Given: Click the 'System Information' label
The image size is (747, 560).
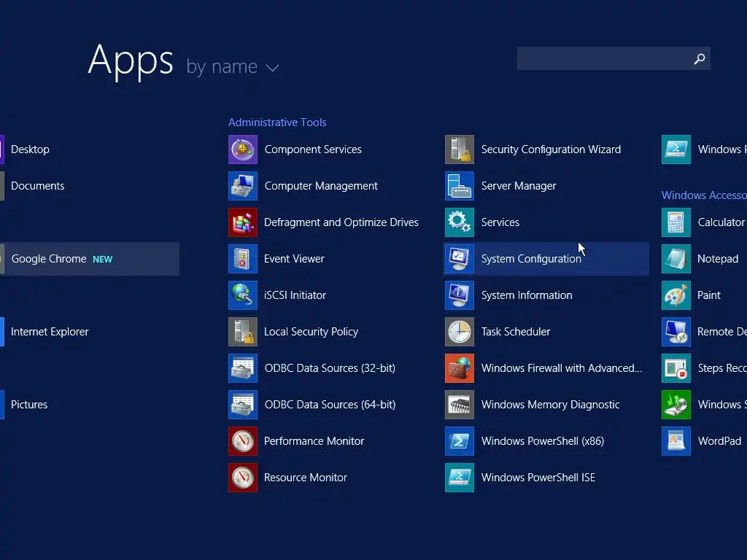Looking at the screenshot, I should pos(527,296).
